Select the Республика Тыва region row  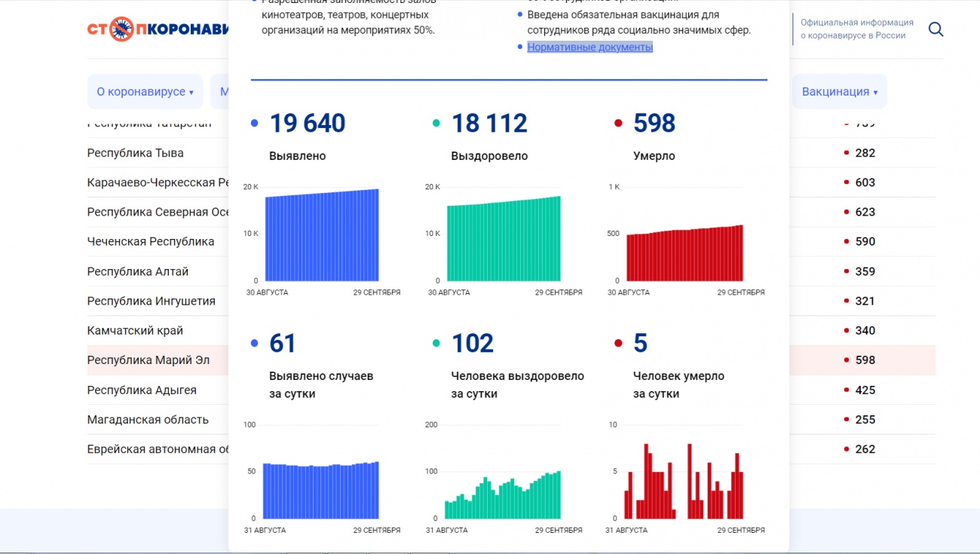click(136, 153)
